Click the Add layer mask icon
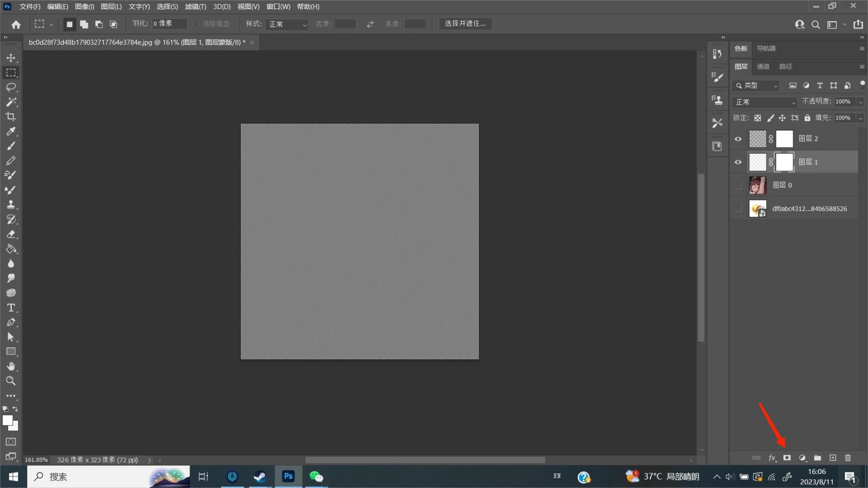Screen dimensions: 868x488 pos(787,458)
